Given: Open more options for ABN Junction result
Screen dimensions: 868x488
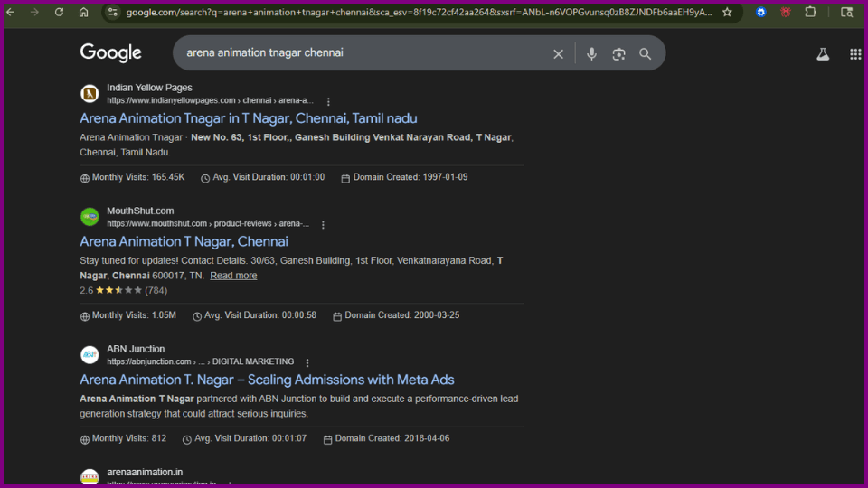Looking at the screenshot, I should [x=307, y=362].
